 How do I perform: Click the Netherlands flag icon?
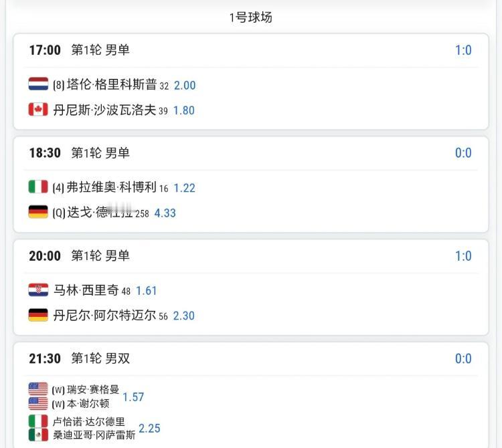(x=38, y=84)
